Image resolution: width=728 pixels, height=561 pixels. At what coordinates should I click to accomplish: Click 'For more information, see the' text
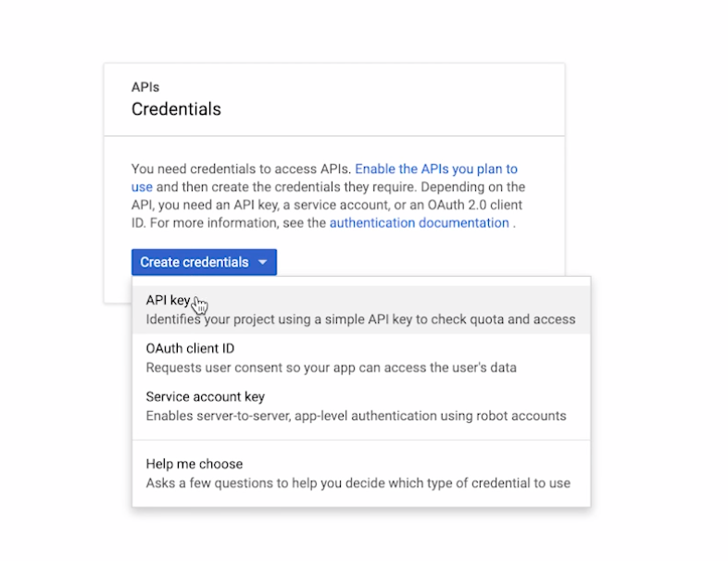tap(238, 223)
